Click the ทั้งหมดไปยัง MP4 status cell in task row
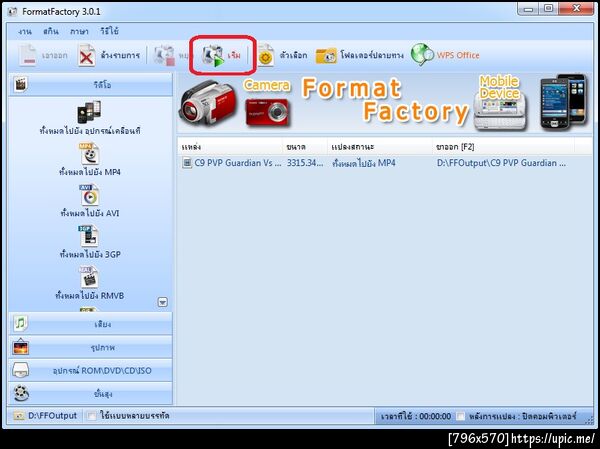This screenshot has width=600, height=449. (x=364, y=163)
